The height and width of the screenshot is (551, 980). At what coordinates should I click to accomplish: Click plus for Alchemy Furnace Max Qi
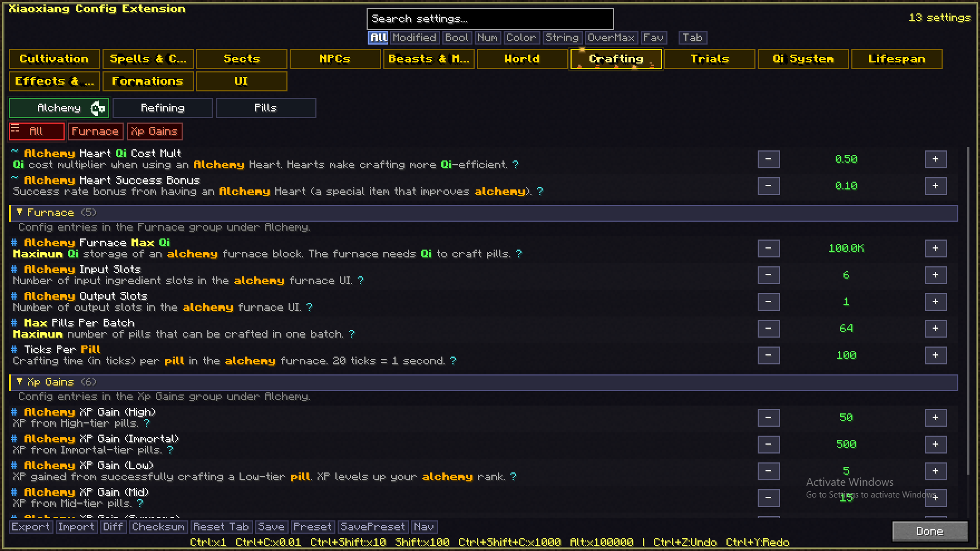point(935,248)
